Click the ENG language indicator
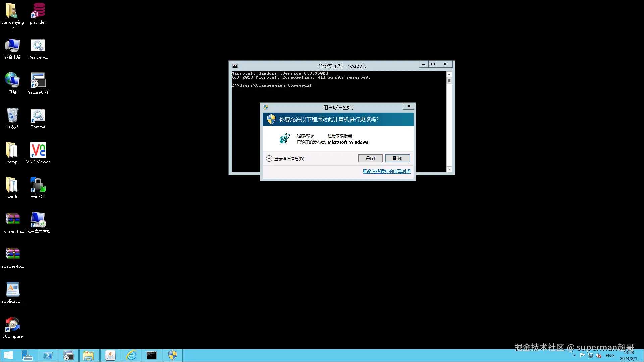644x362 pixels. [610, 356]
